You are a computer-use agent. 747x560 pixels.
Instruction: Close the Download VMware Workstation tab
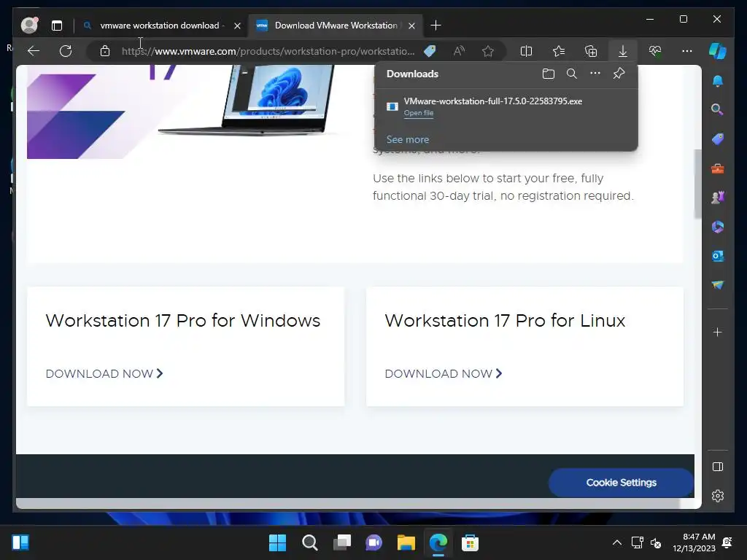pos(411,26)
